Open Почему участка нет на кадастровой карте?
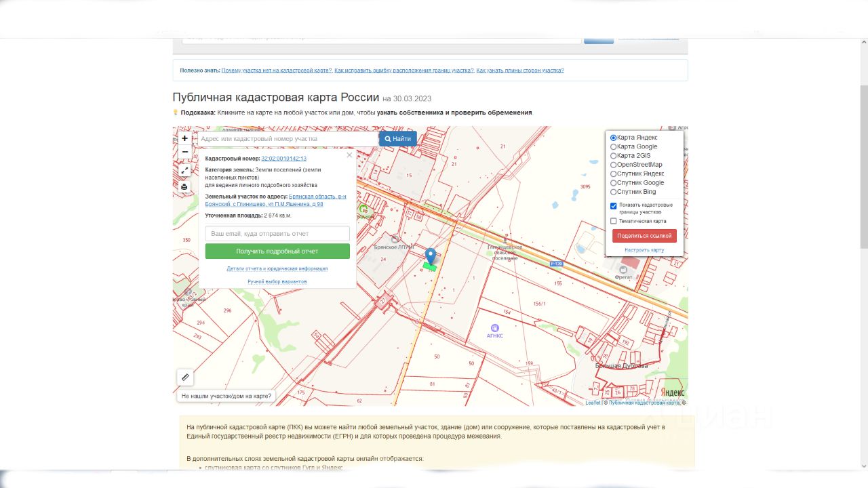Image resolution: width=868 pixels, height=488 pixels. 277,70
